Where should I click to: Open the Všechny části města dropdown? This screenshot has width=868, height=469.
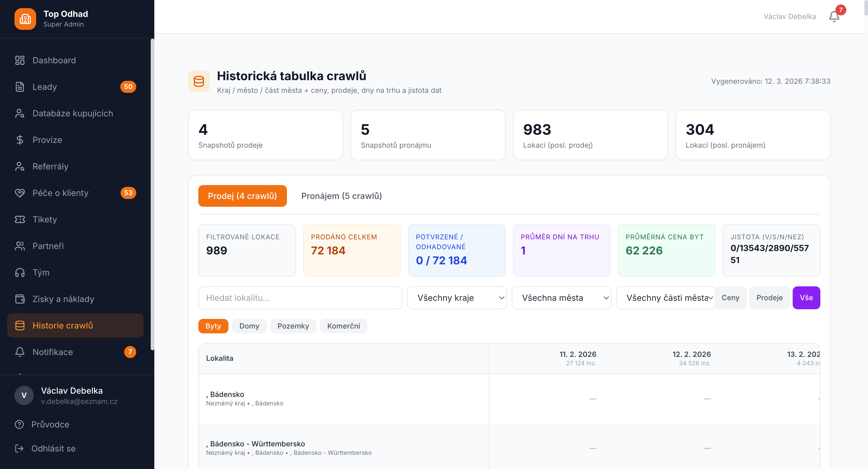[x=665, y=298]
